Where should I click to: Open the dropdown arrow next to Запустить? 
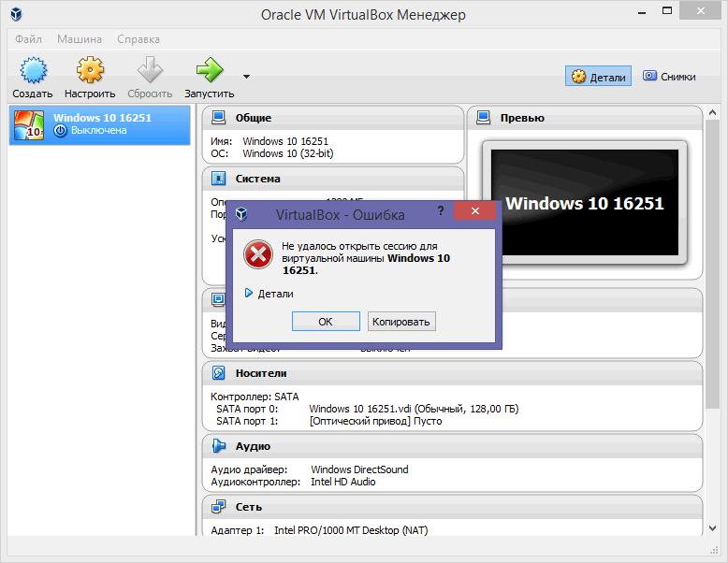[x=246, y=77]
